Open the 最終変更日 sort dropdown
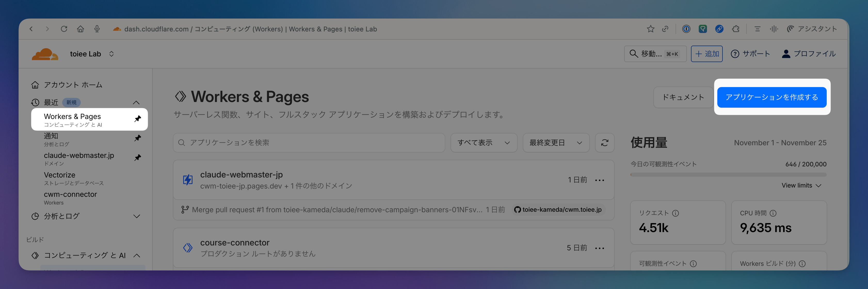Image resolution: width=868 pixels, height=289 pixels. pyautogui.click(x=556, y=143)
